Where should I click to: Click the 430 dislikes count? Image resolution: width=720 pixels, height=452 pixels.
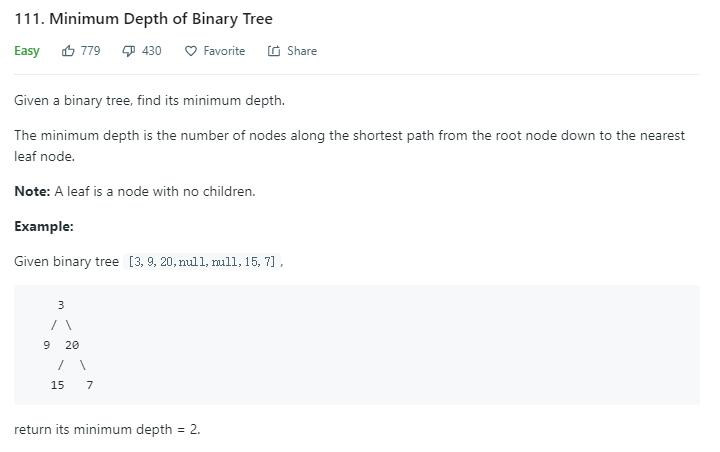coord(152,51)
